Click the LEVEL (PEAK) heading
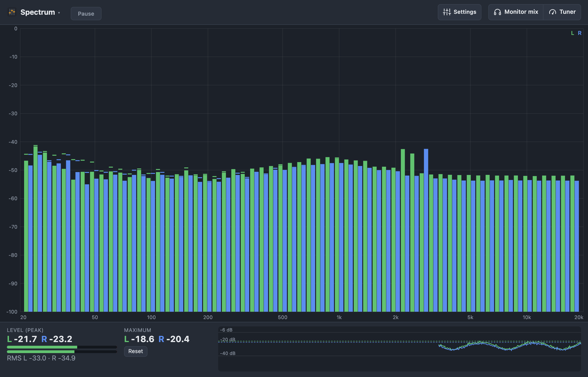The width and height of the screenshot is (588, 377). coord(25,330)
